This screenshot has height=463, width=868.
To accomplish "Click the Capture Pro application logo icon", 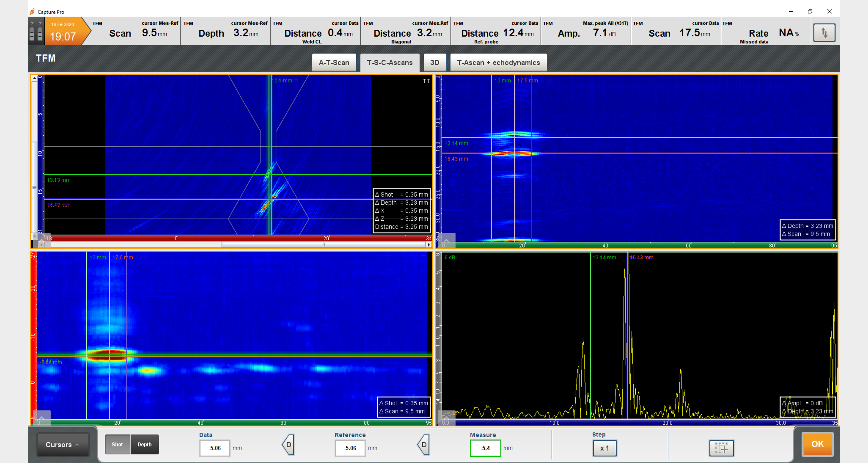I will (x=32, y=12).
